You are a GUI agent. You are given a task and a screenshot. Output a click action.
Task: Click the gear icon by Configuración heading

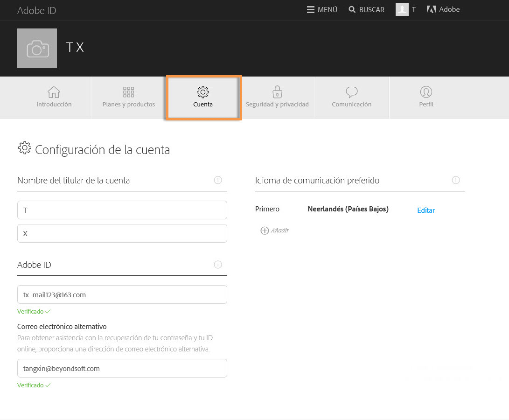(x=24, y=148)
